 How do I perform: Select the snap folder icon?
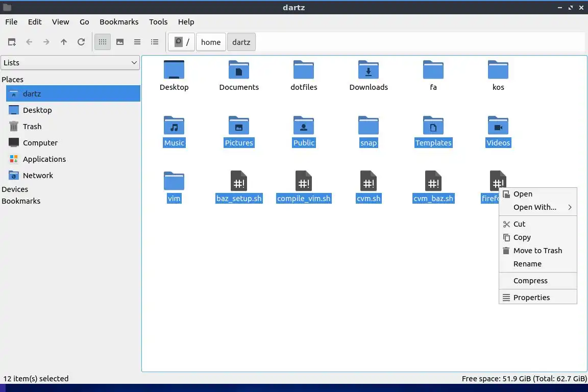pyautogui.click(x=369, y=125)
